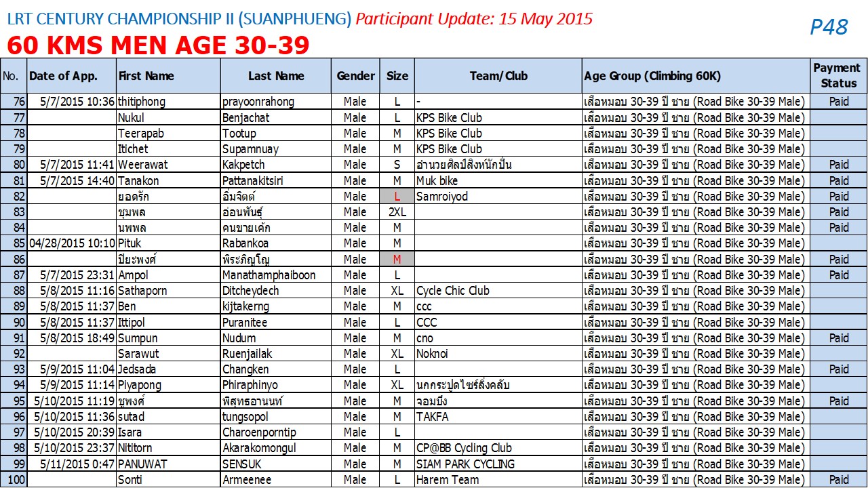Screen dimensions: 868x488
Task: Select the first name PANUWAT cell
Action: coord(169,464)
